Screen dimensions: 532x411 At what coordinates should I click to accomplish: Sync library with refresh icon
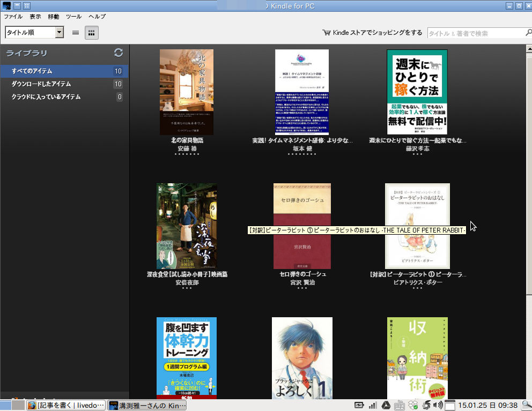click(119, 53)
